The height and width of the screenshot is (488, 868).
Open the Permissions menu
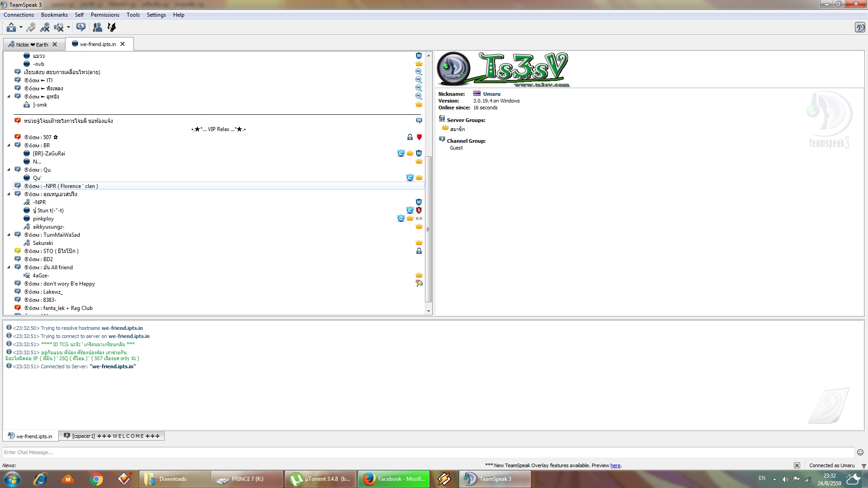105,15
